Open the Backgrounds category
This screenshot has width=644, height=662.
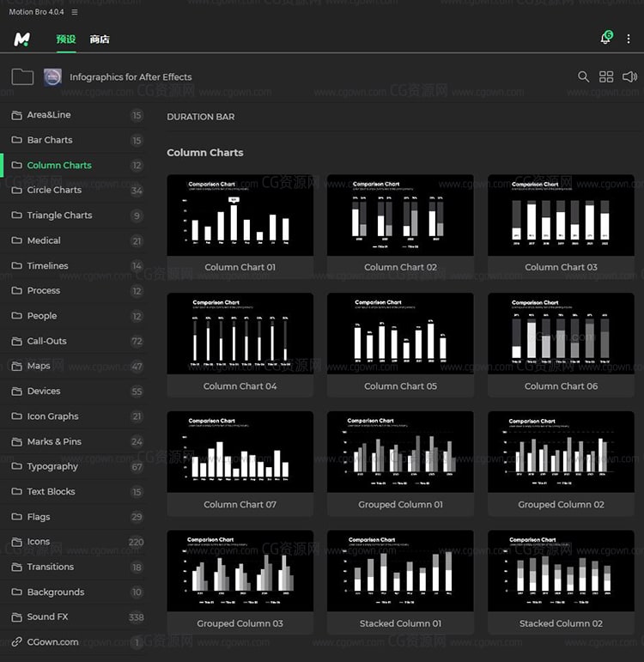[x=73, y=592]
